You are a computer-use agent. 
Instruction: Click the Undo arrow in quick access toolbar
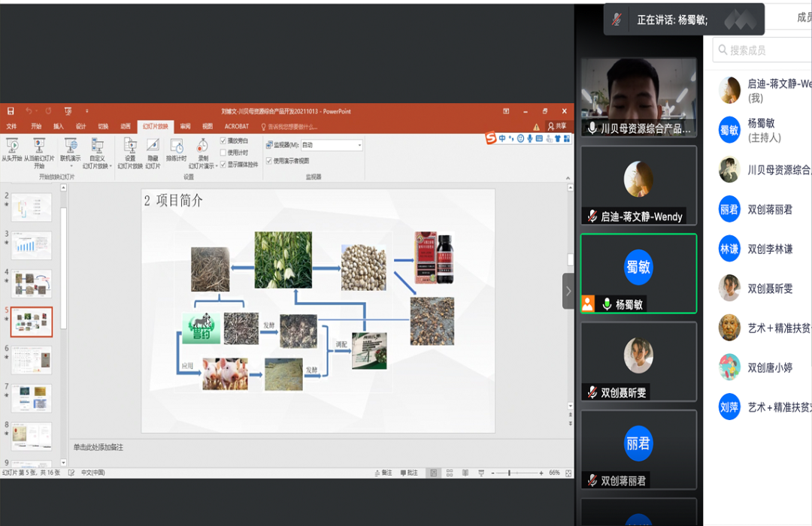(29, 110)
